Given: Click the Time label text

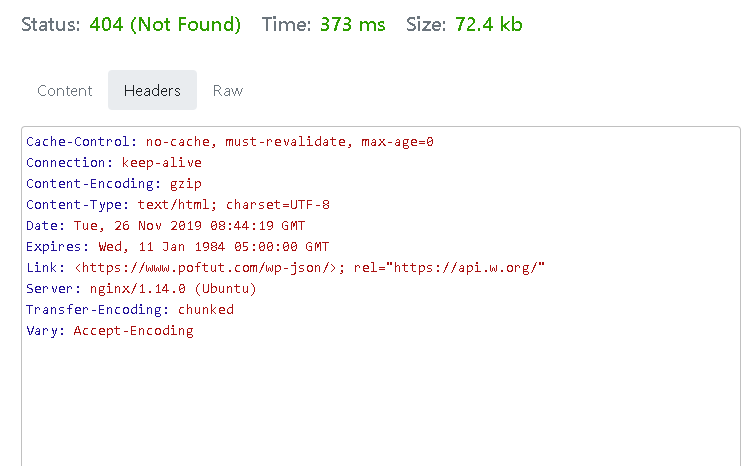Looking at the screenshot, I should click(x=287, y=24).
